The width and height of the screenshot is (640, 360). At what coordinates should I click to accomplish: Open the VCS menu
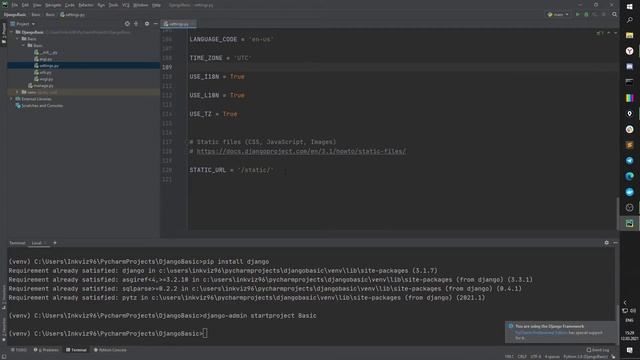126,5
